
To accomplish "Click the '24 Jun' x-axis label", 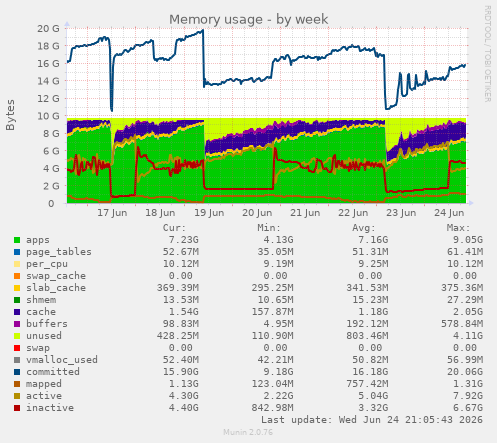I will click(449, 213).
